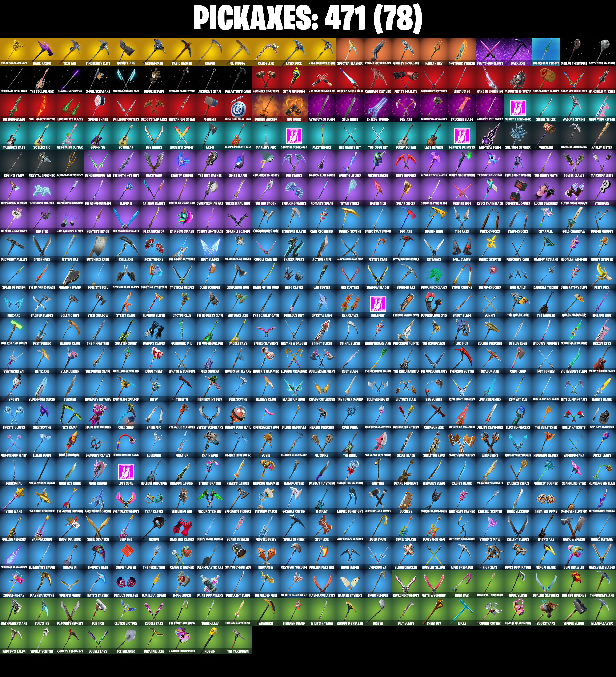The image size is (616, 677).
Task: Choose the Chill-Axe pickaxe
Action: coord(126,248)
